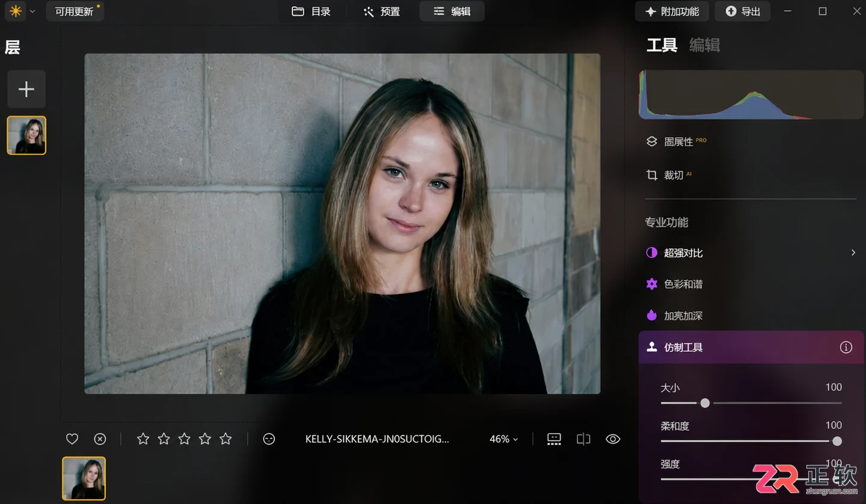Rate the photo four stars
Screen dimensions: 866x504
205,439
